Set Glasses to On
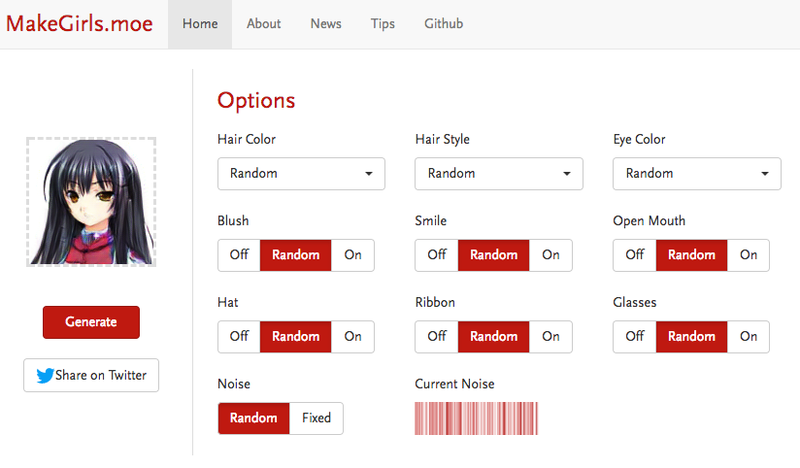This screenshot has width=800, height=468. (748, 336)
